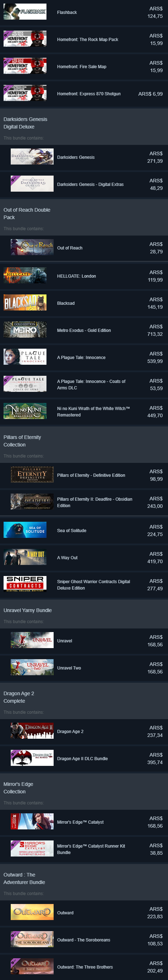Open the Unravel Two game title

(69, 668)
